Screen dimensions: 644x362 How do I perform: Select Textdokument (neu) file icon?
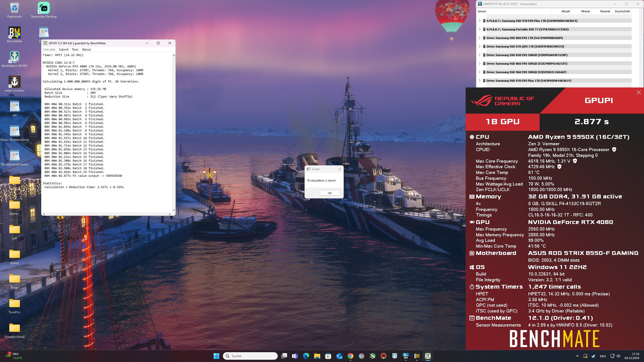pos(14,158)
